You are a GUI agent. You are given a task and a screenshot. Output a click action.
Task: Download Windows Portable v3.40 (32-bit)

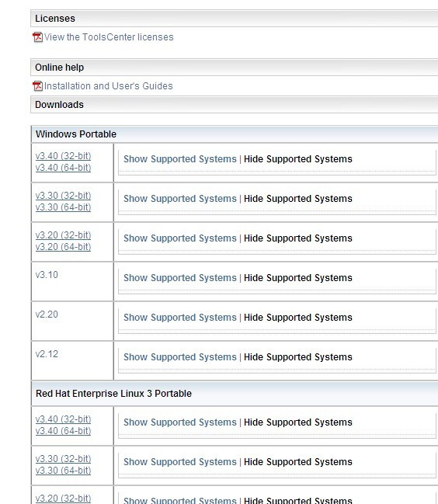point(64,156)
